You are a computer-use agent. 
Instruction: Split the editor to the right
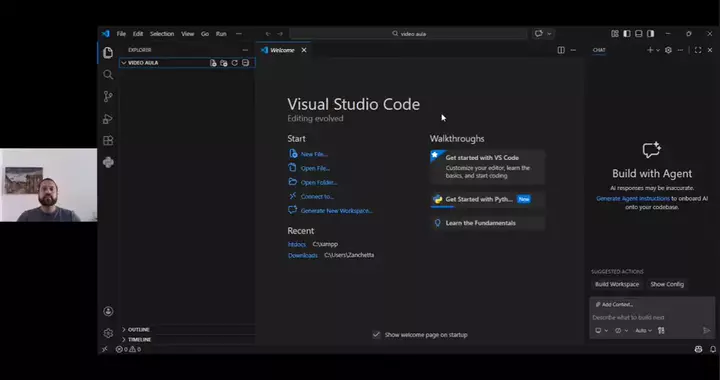tap(561, 50)
